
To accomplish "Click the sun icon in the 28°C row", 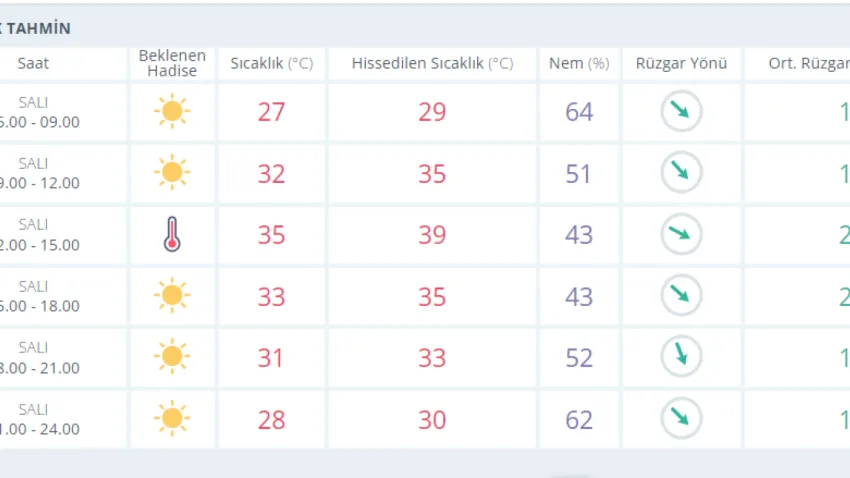I will pos(172,419).
